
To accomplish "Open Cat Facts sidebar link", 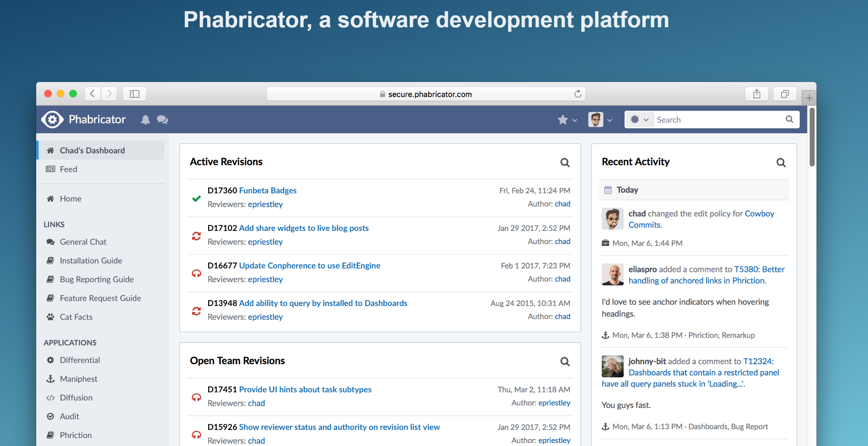I will tap(76, 317).
